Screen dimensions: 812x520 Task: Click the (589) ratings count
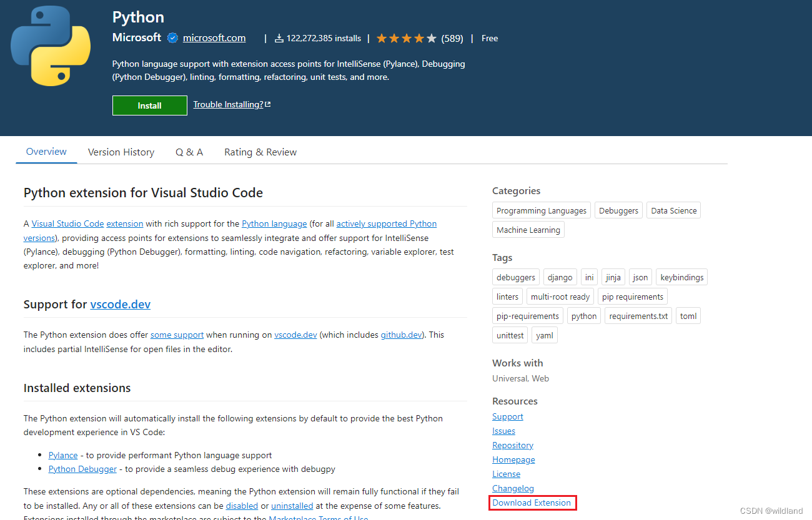coord(452,38)
